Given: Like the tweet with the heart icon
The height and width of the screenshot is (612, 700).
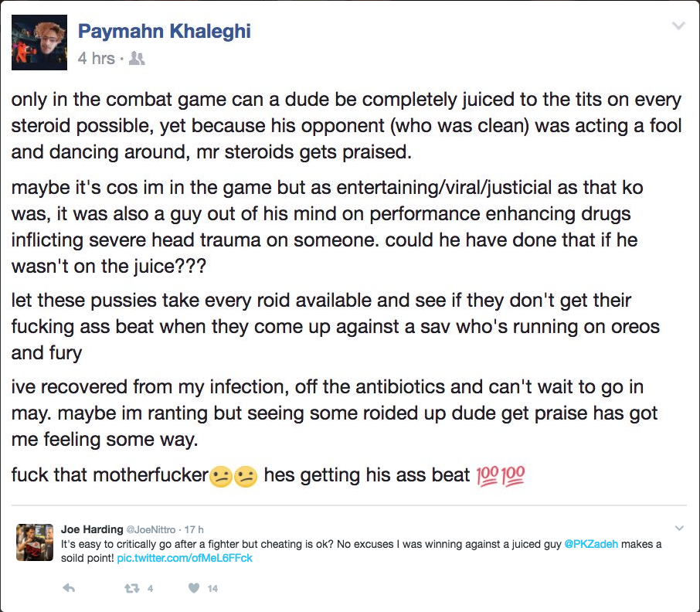Looking at the screenshot, I should 194,588.
